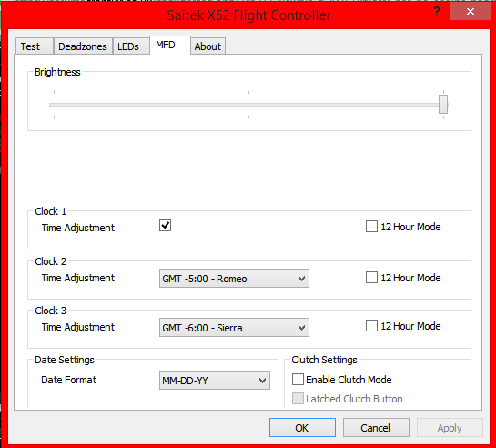
Task: Open Clock 3 Time Adjustment dropdown
Action: click(x=234, y=328)
